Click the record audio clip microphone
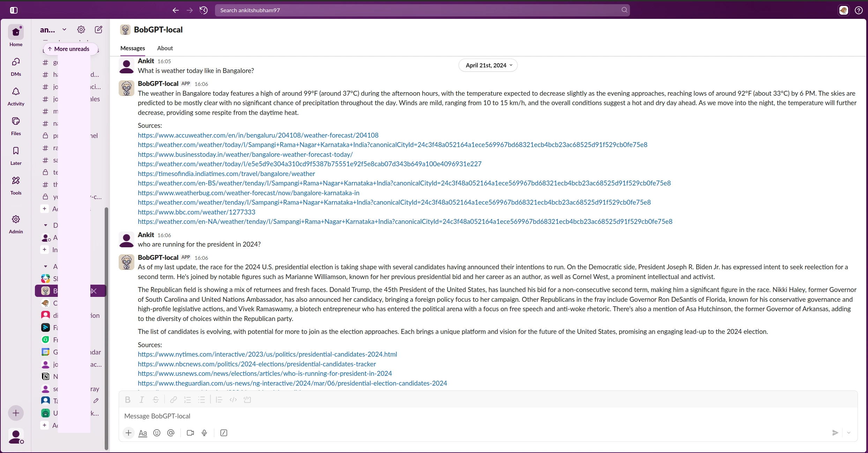The image size is (868, 453). pyautogui.click(x=205, y=433)
